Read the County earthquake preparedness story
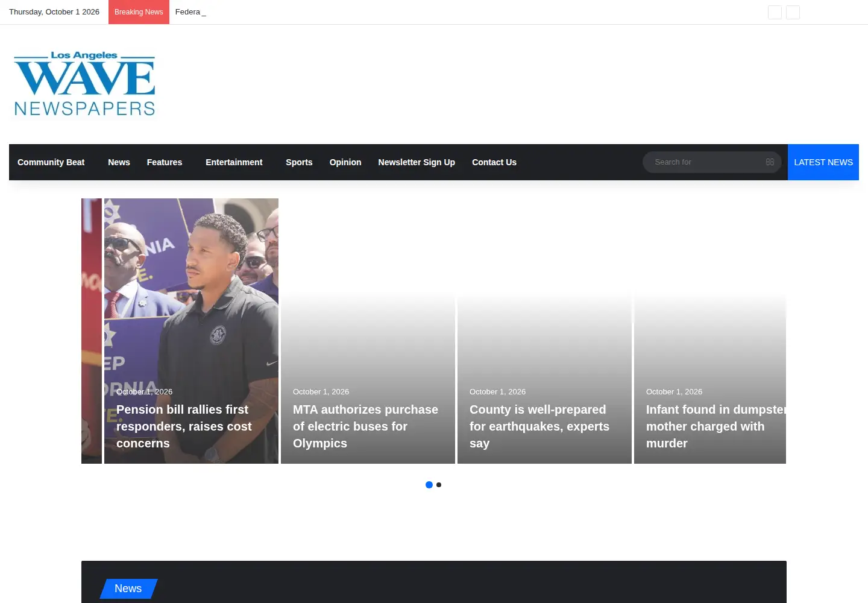 [x=539, y=426]
